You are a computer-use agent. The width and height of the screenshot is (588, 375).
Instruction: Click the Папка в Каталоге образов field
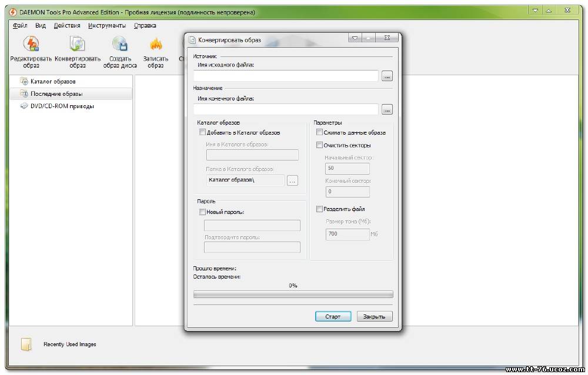click(245, 180)
